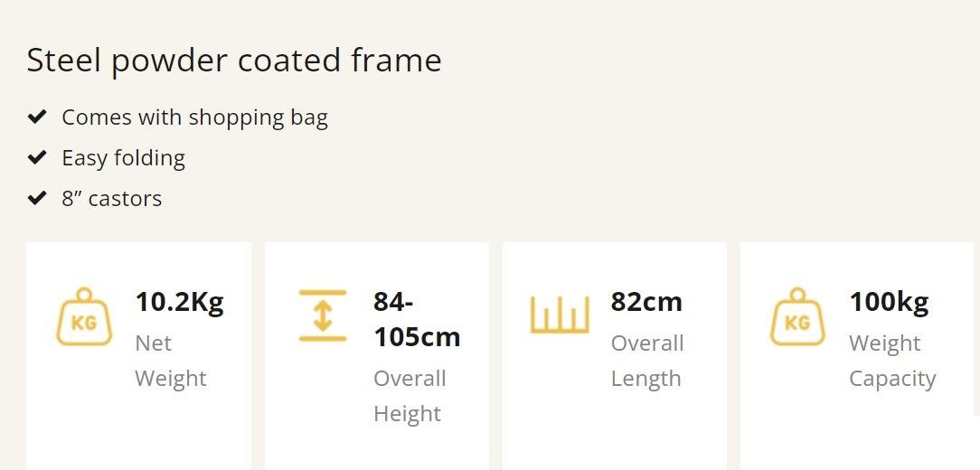Click the 10.2Kg value
Screen dimensions: 980x470
179,301
